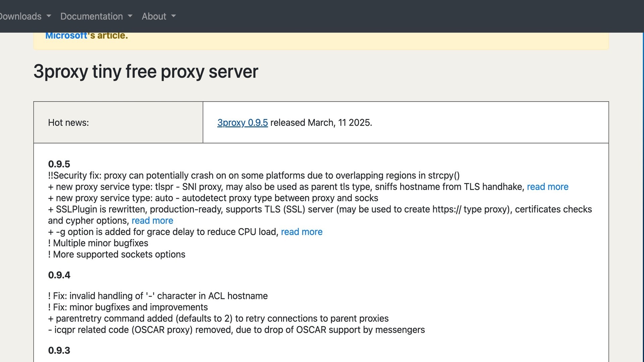Expand the About dropdown chevron
644x362 pixels.
(x=173, y=16)
